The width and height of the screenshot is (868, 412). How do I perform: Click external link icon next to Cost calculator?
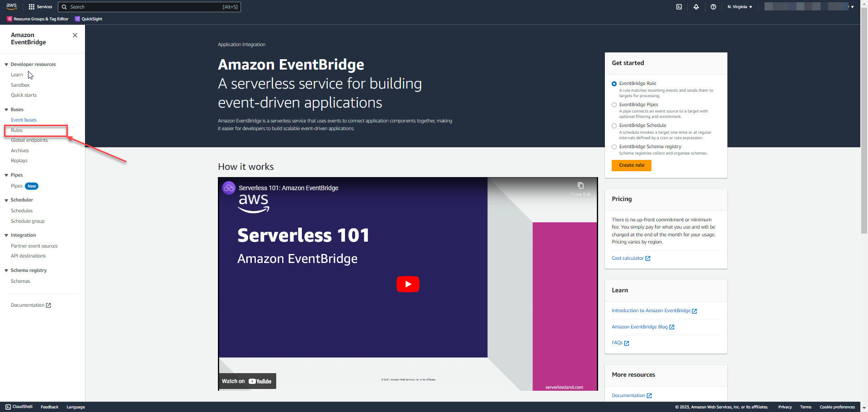[x=648, y=258]
